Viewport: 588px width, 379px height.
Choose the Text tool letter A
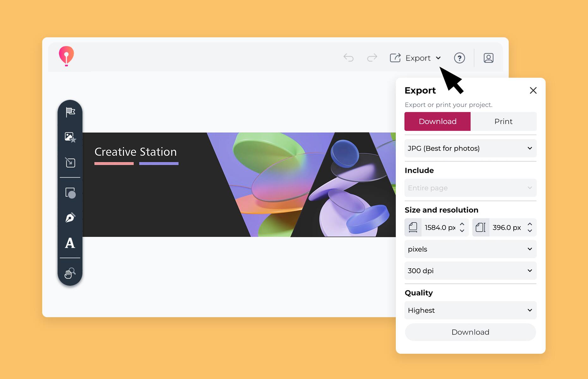[70, 243]
